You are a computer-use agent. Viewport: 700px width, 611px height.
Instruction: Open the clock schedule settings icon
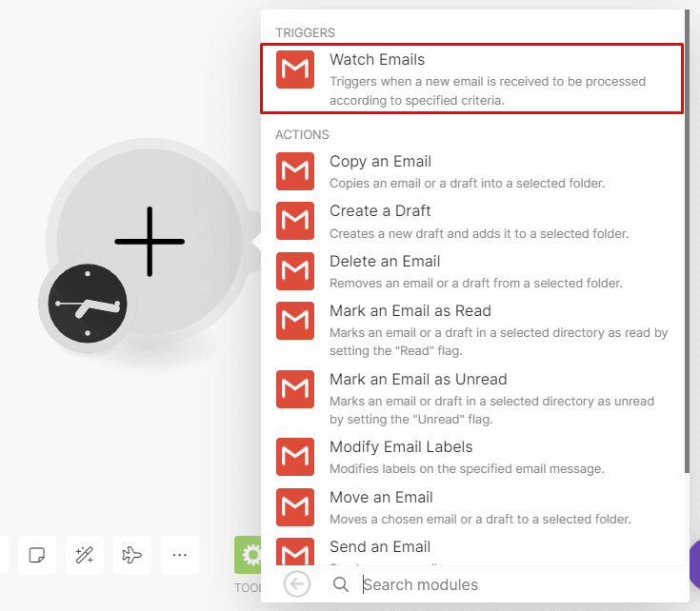click(88, 305)
